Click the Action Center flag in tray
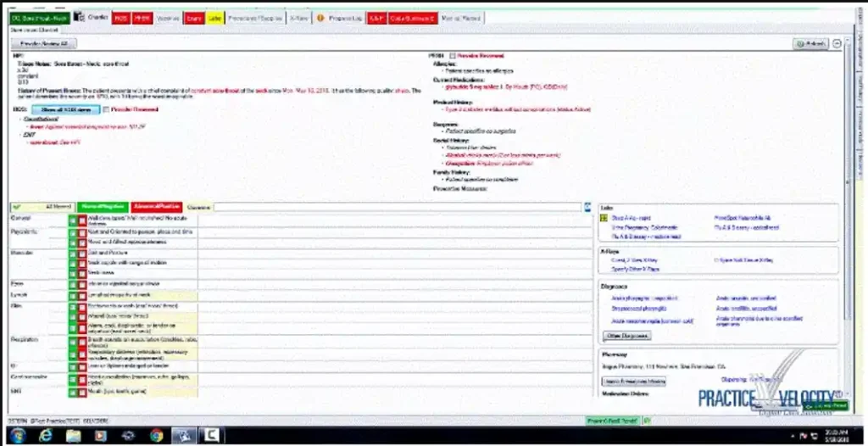The image size is (868, 446). (x=804, y=436)
